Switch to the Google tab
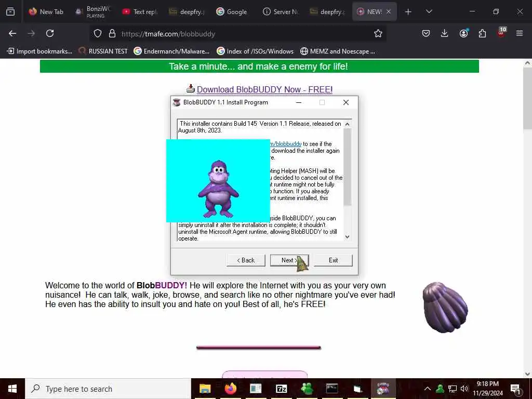 pos(232,12)
